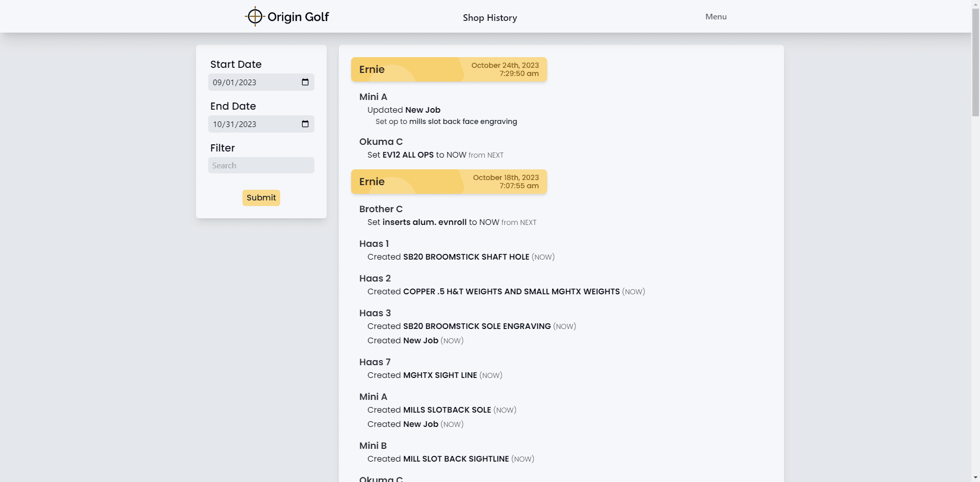The height and width of the screenshot is (482, 980).
Task: Select the Ernie October 24th header card
Action: click(449, 69)
